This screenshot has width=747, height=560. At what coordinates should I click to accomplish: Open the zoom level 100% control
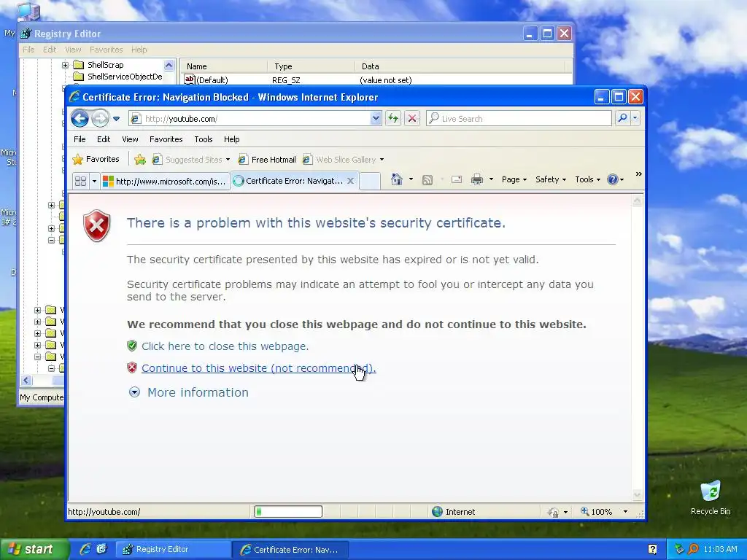click(x=597, y=512)
